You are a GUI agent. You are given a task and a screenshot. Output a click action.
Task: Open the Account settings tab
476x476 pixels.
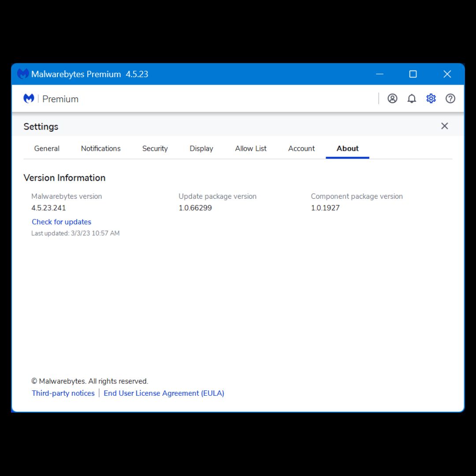[301, 149]
